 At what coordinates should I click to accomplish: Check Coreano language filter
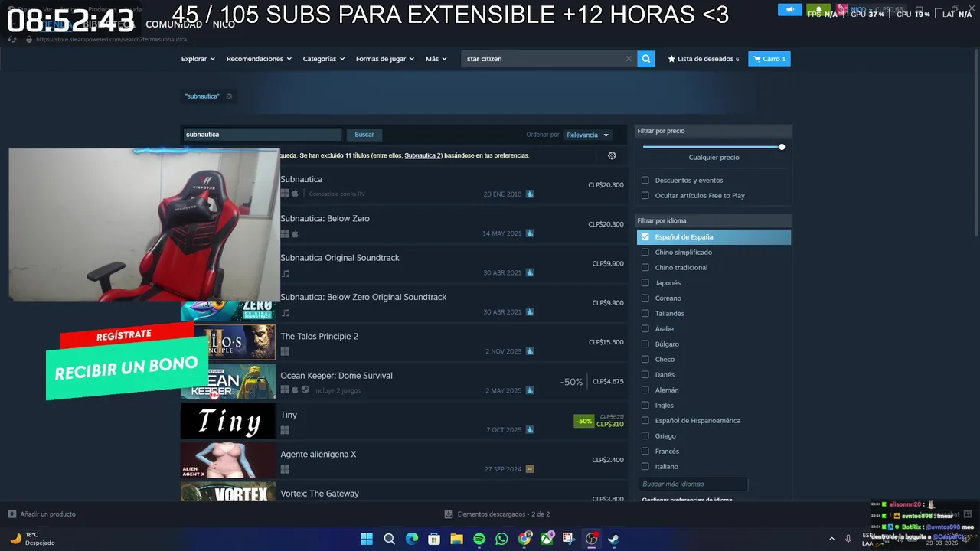click(645, 298)
